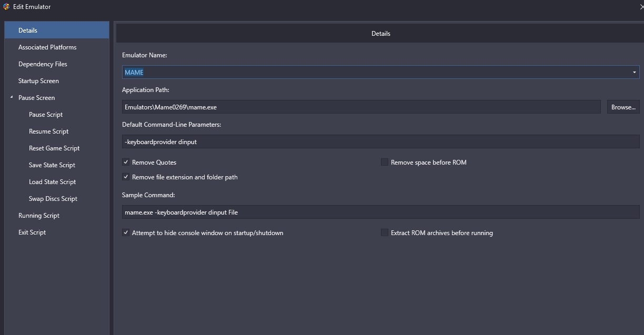Click Default Command-Line Parameters field
The image size is (644, 335).
point(381,141)
